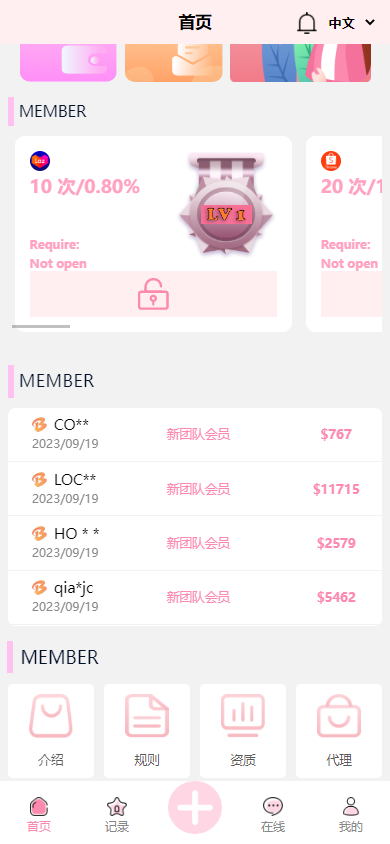Image resolution: width=390 pixels, height=844 pixels.
Task: Click the Lazada logo on the first member card
Action: click(40, 161)
